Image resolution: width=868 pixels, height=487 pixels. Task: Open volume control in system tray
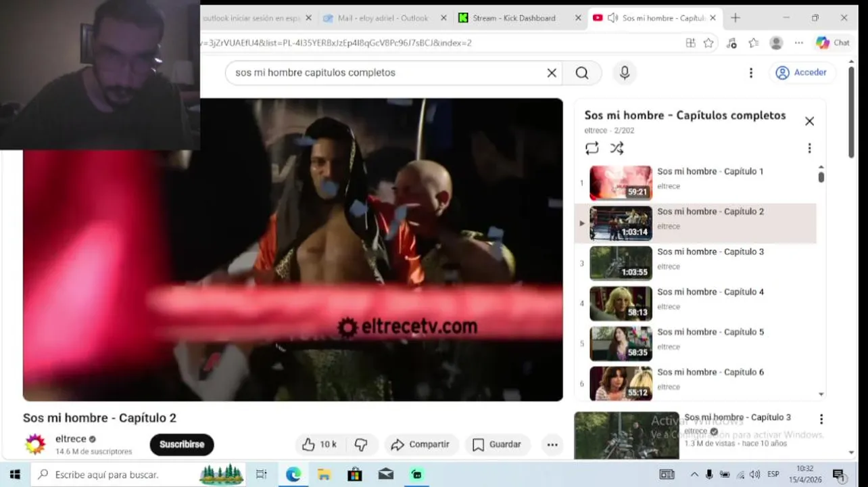tap(754, 475)
